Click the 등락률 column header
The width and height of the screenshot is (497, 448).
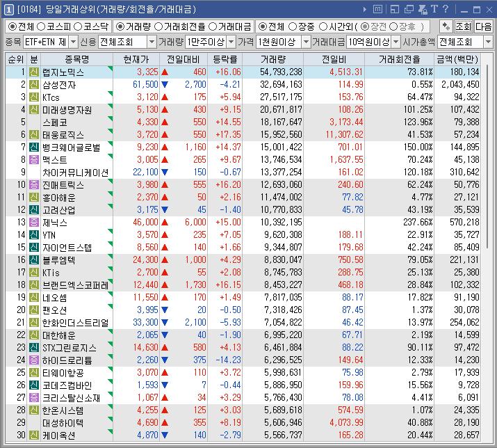click(x=225, y=59)
